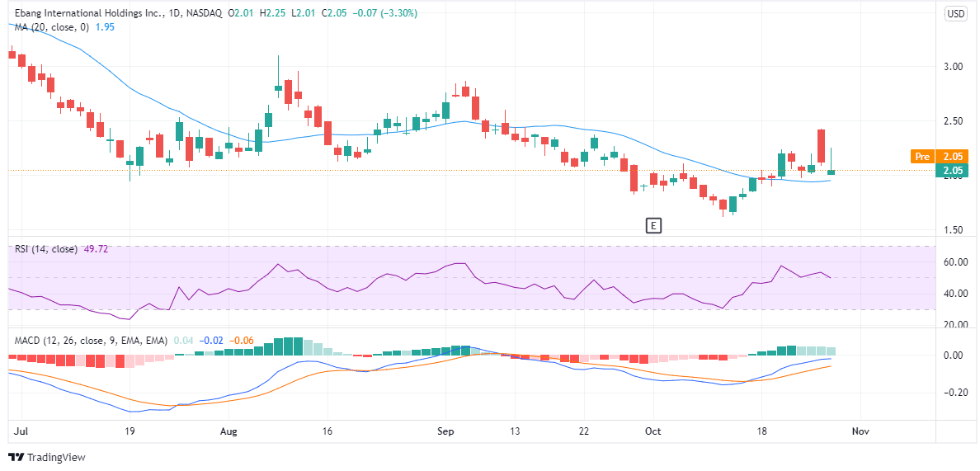The height and width of the screenshot is (471, 980).
Task: Click the Nov date axis label
Action: point(860,431)
